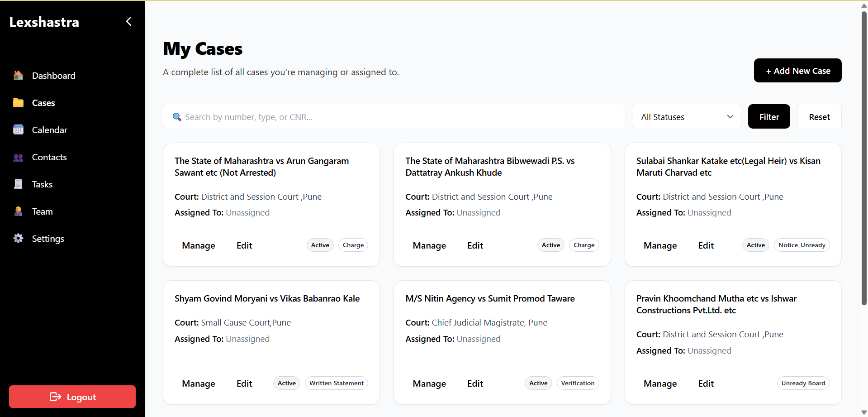Expand the statuses list via its arrow
This screenshot has width=868, height=417.
pos(730,116)
